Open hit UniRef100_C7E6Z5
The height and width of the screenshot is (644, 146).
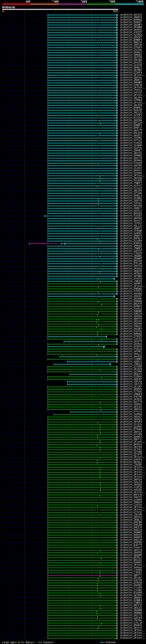click(131, 254)
